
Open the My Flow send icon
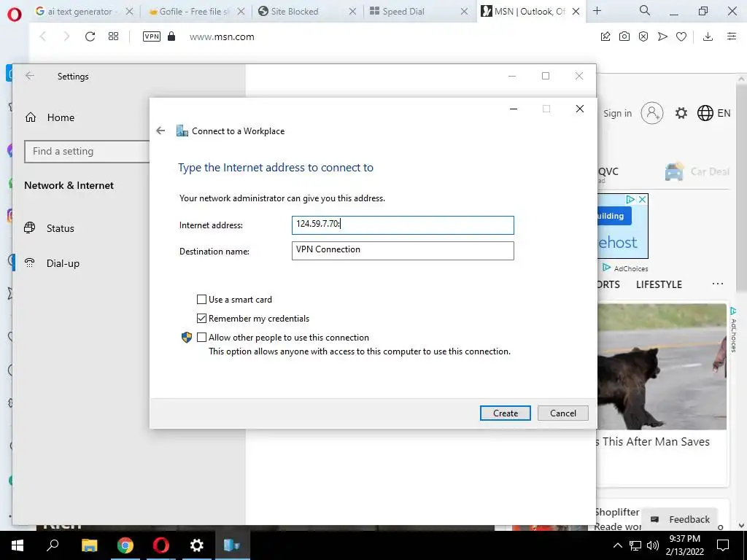pos(662,36)
